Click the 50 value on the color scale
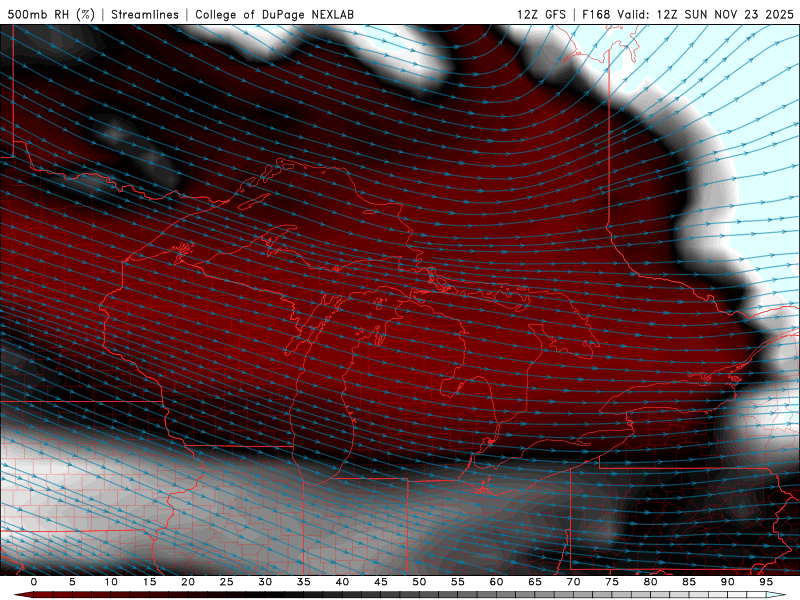Screen dimensions: 800x600 (x=419, y=582)
